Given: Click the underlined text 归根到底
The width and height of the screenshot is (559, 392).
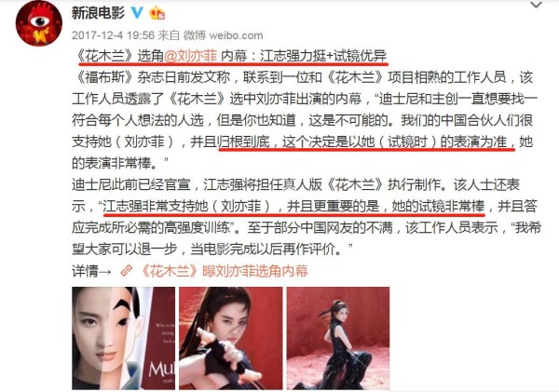Looking at the screenshot, I should 243,142.
